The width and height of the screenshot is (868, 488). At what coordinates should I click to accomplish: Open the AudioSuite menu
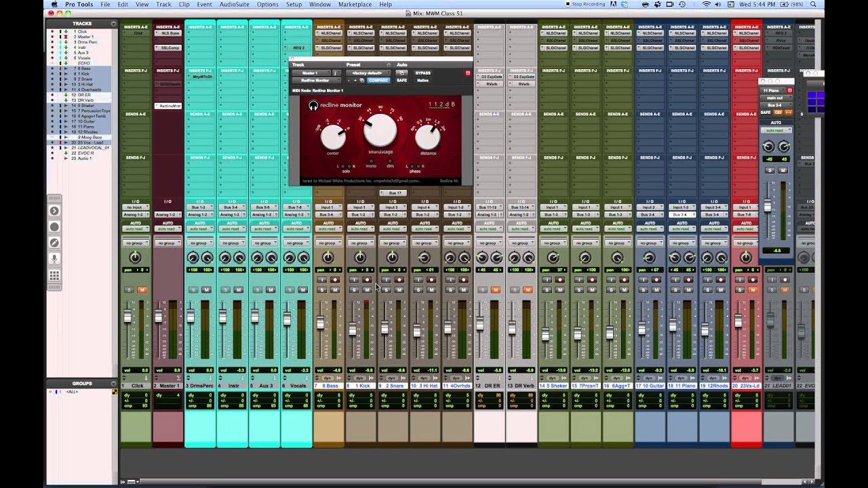(x=234, y=4)
